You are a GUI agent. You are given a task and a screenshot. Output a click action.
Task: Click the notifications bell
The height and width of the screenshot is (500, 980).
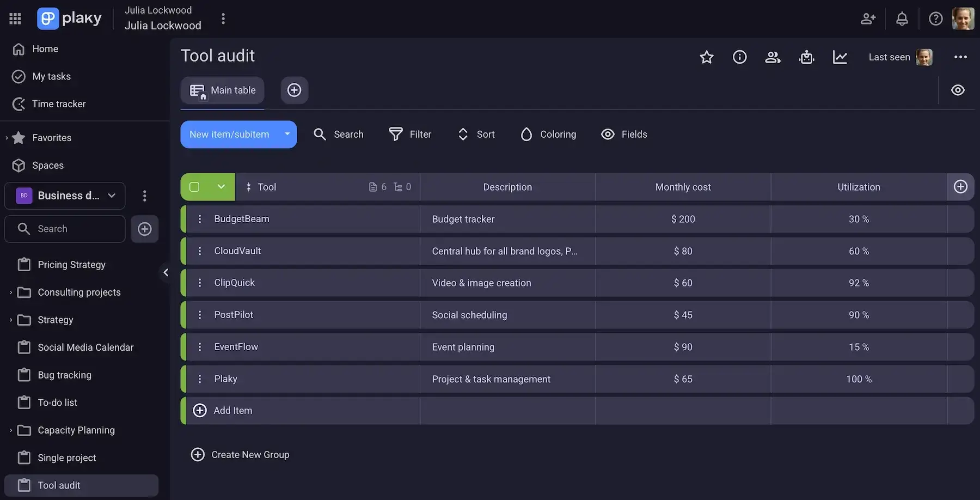[902, 18]
